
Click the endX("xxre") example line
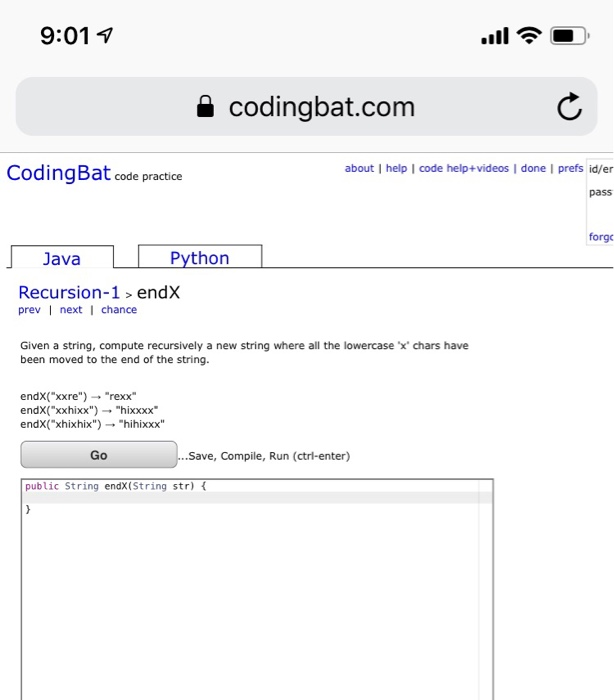click(78, 396)
